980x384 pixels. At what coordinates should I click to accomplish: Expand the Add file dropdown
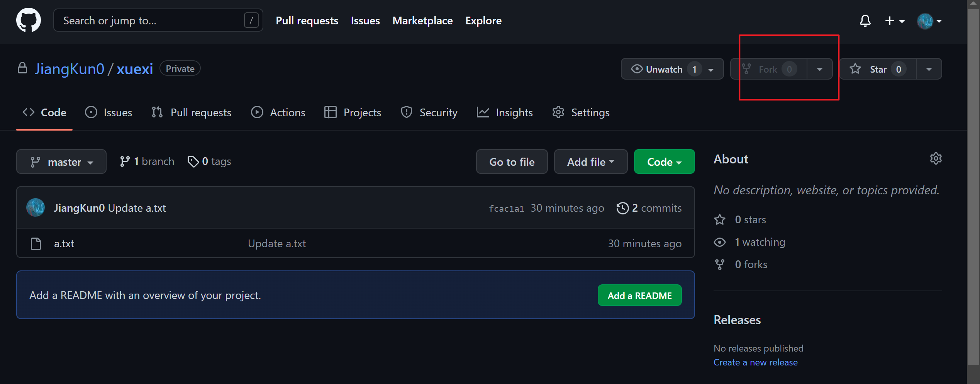(591, 161)
